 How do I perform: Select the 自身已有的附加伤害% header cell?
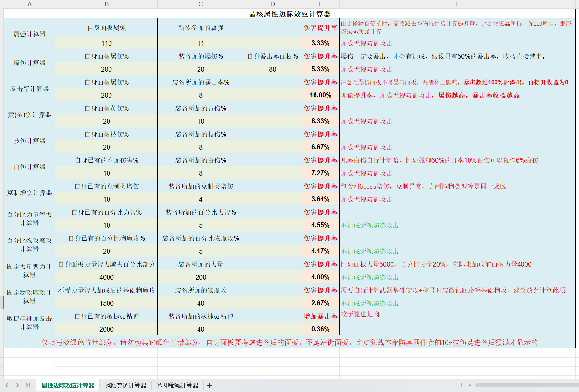tap(106, 160)
